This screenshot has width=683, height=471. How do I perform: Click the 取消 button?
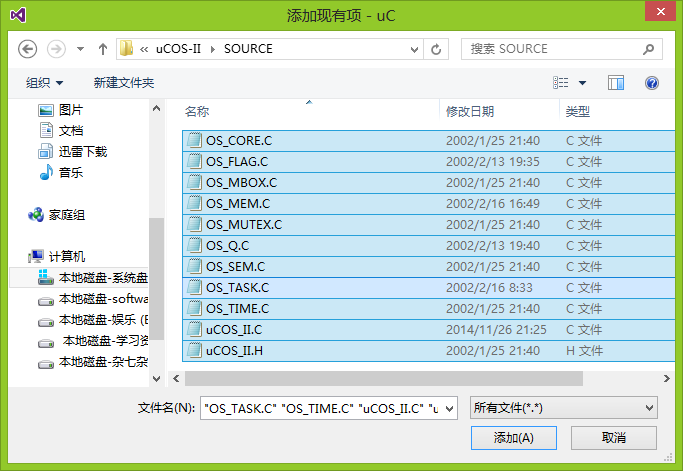point(614,437)
